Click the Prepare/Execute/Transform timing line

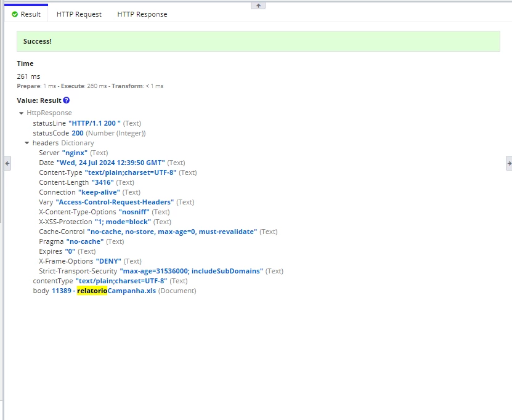click(90, 86)
